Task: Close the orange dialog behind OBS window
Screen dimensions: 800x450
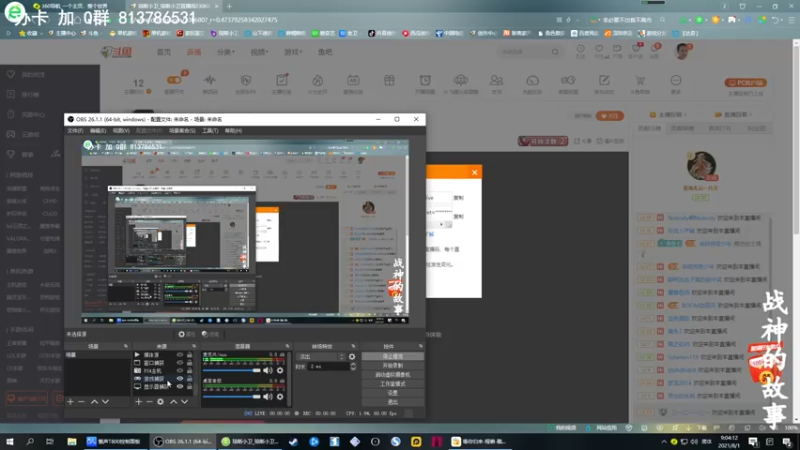Action: (x=474, y=172)
